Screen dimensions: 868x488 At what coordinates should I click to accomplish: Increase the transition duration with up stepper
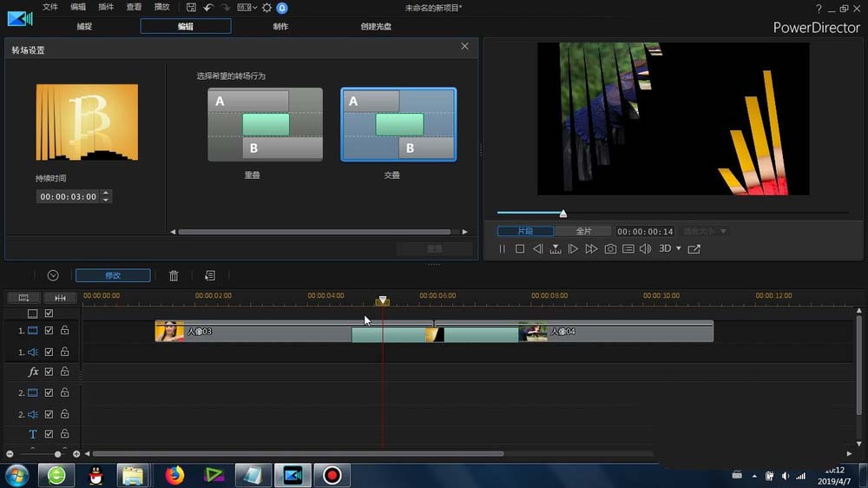106,194
